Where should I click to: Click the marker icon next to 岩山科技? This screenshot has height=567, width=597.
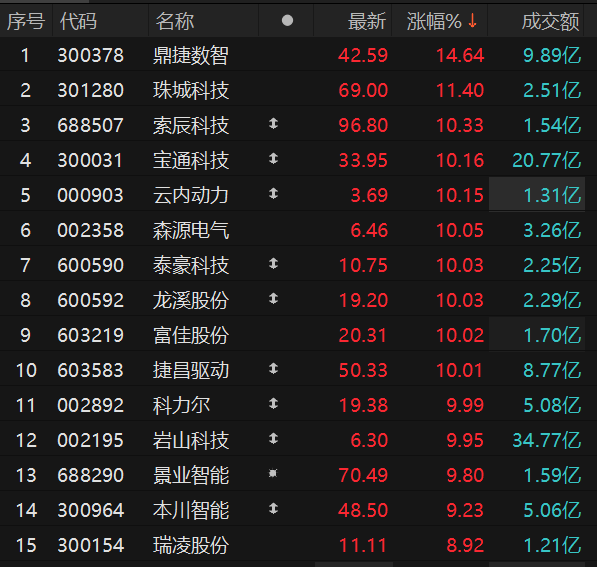pyautogui.click(x=273, y=439)
